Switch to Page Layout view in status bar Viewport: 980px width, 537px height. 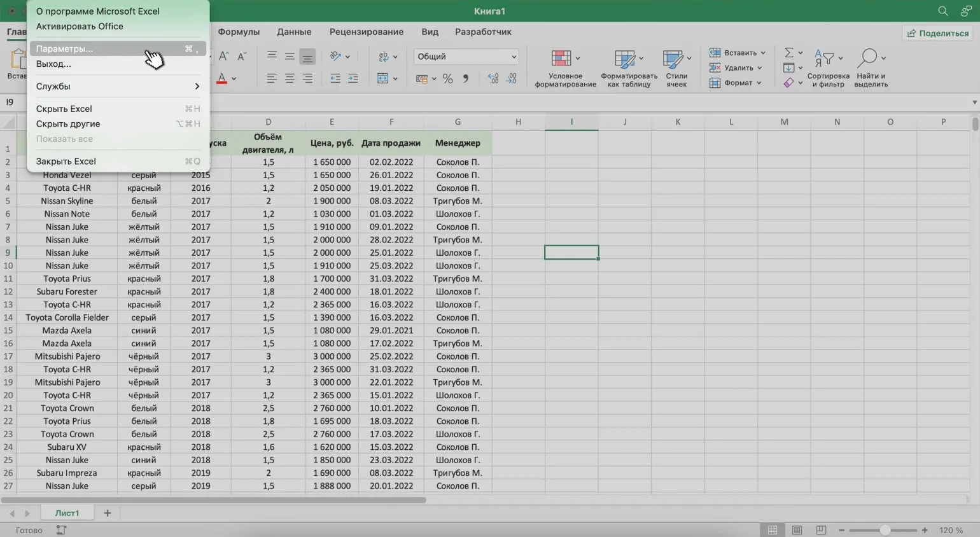(797, 530)
